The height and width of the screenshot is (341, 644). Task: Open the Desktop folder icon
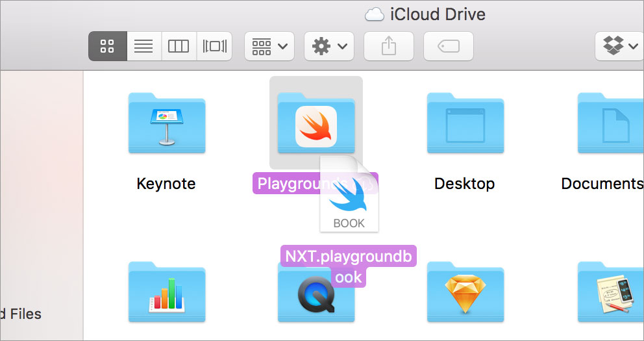(x=465, y=123)
